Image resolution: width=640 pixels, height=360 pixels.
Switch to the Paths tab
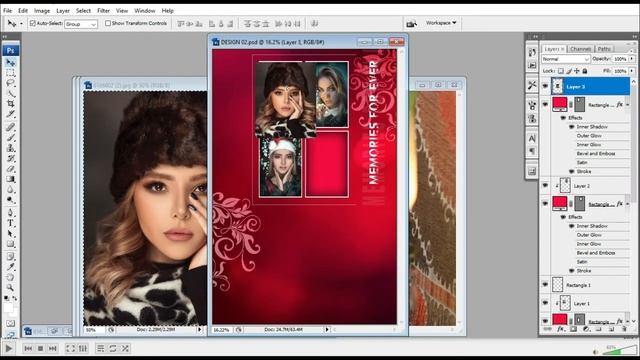click(604, 49)
